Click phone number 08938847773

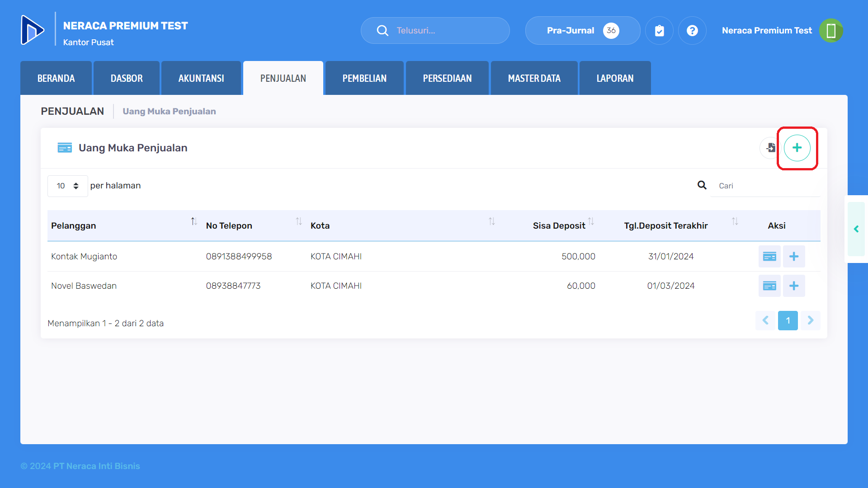pos(233,286)
